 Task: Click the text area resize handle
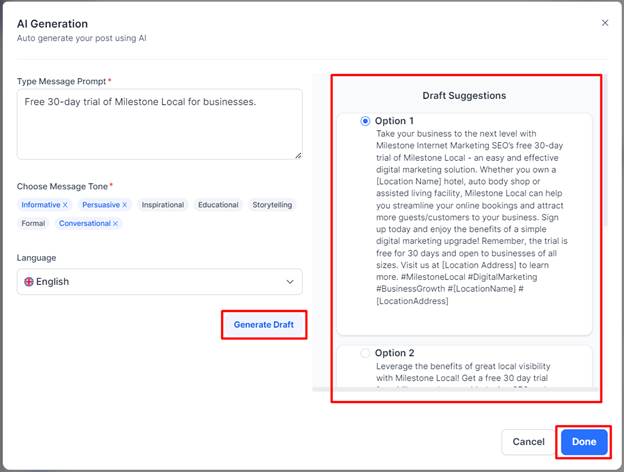[x=298, y=155]
